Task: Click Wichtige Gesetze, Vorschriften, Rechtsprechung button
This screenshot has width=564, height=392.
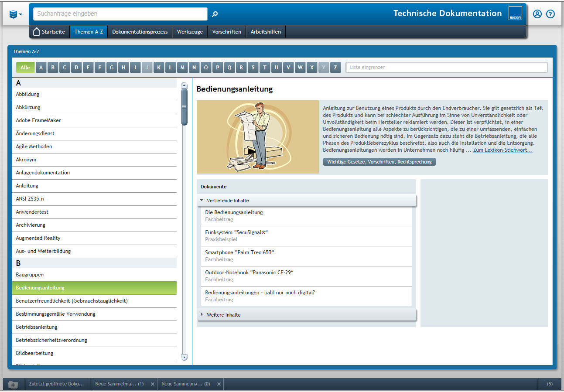Action: point(379,162)
